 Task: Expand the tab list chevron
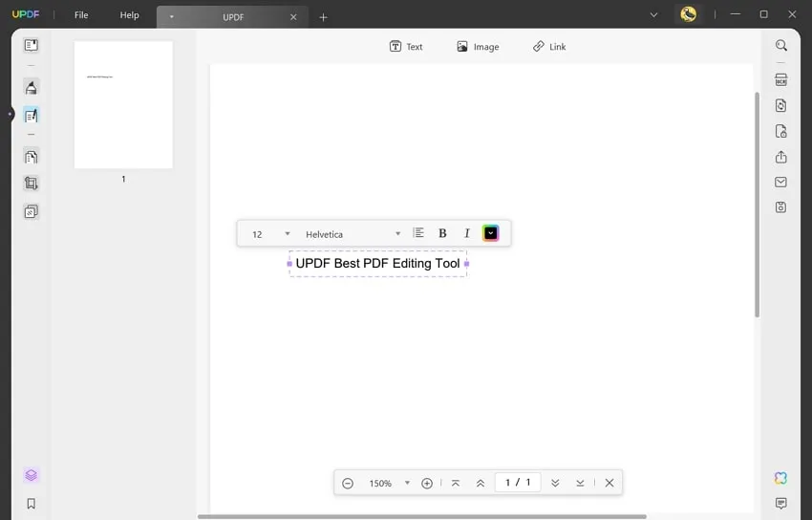click(654, 15)
